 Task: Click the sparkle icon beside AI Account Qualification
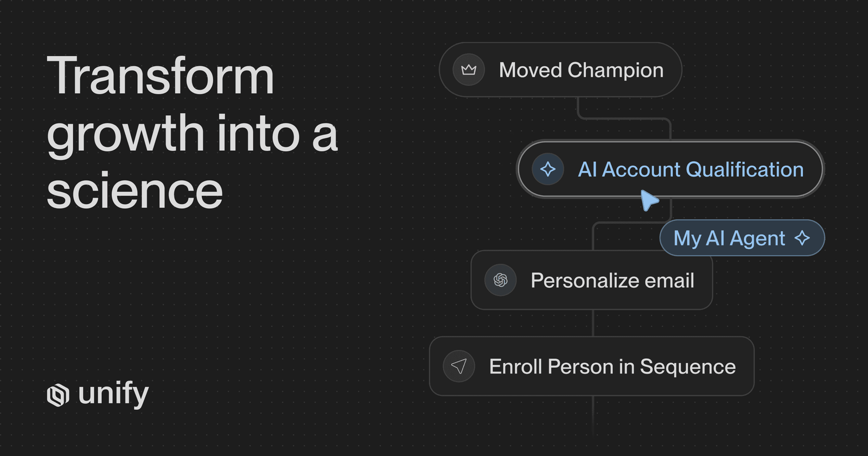[547, 169]
